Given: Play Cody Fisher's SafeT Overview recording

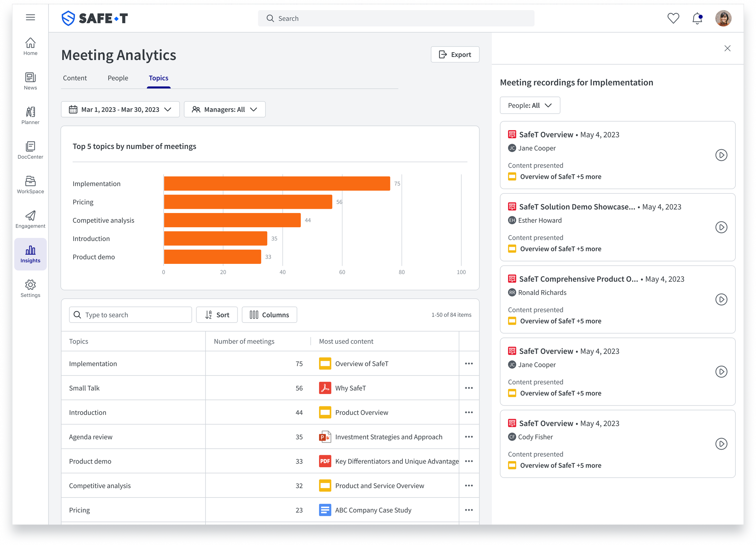Looking at the screenshot, I should click(721, 444).
